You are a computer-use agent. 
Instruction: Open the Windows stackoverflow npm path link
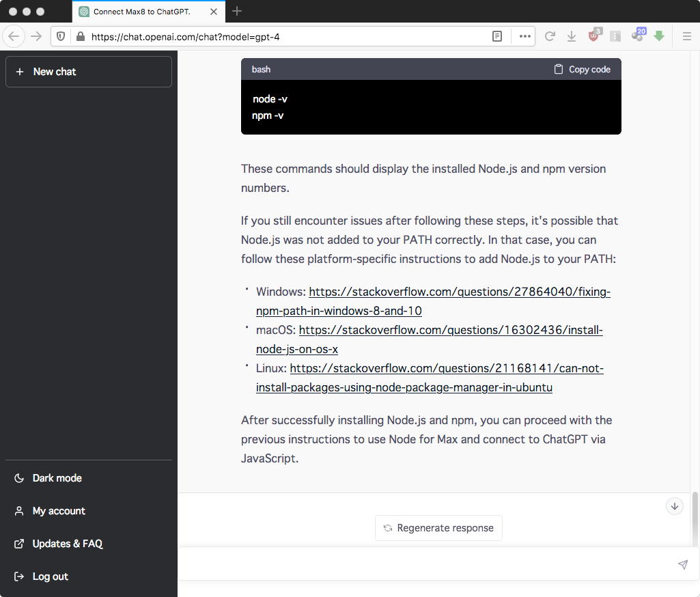(x=433, y=301)
